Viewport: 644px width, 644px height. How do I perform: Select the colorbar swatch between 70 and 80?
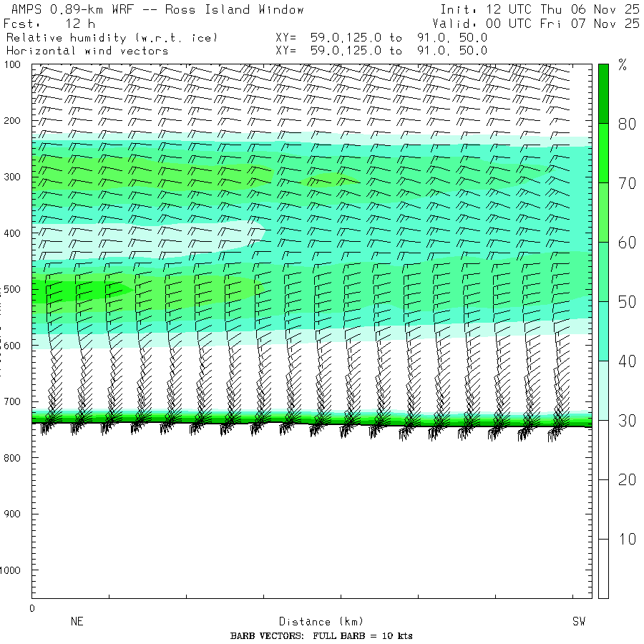coord(603,152)
